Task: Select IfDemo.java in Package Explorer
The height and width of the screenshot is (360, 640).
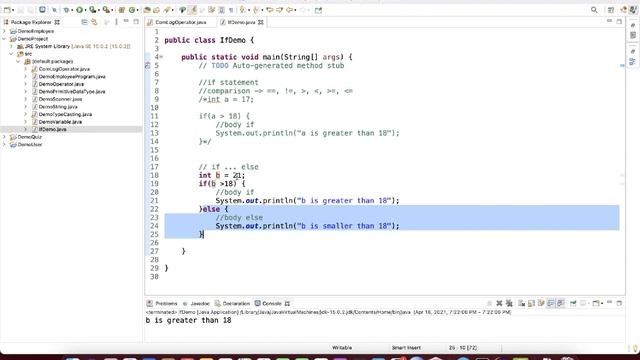Action: point(53,129)
